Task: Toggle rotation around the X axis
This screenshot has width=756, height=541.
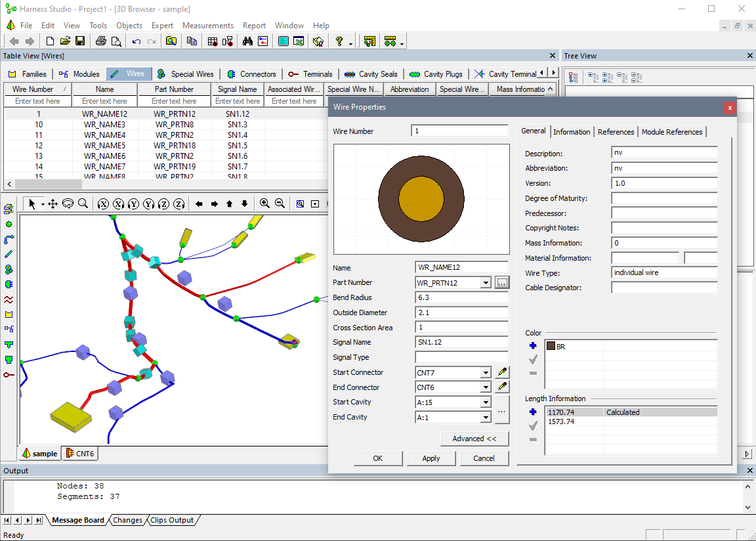Action: click(x=103, y=204)
